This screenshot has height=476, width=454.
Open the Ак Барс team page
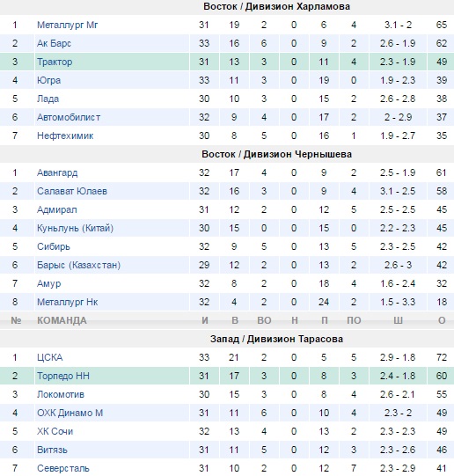pos(54,43)
